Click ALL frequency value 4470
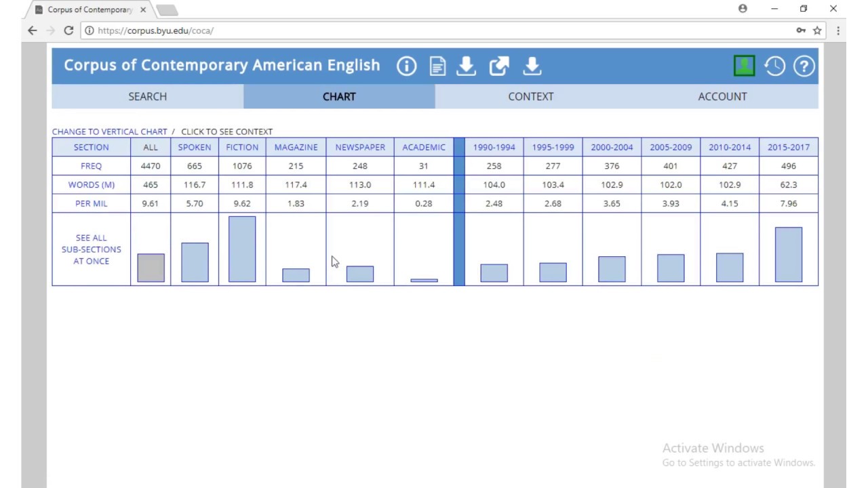This screenshot has width=868, height=488. point(151,166)
